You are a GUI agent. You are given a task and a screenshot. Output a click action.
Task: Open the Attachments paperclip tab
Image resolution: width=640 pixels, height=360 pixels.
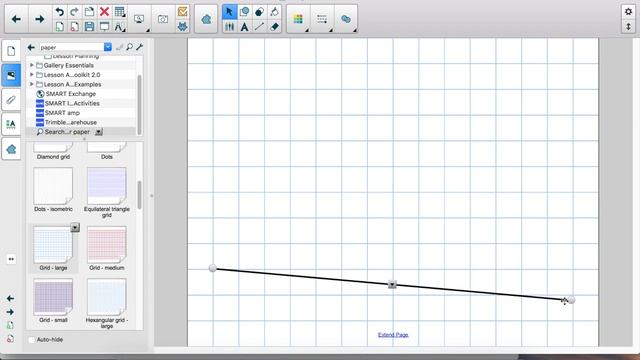11,100
